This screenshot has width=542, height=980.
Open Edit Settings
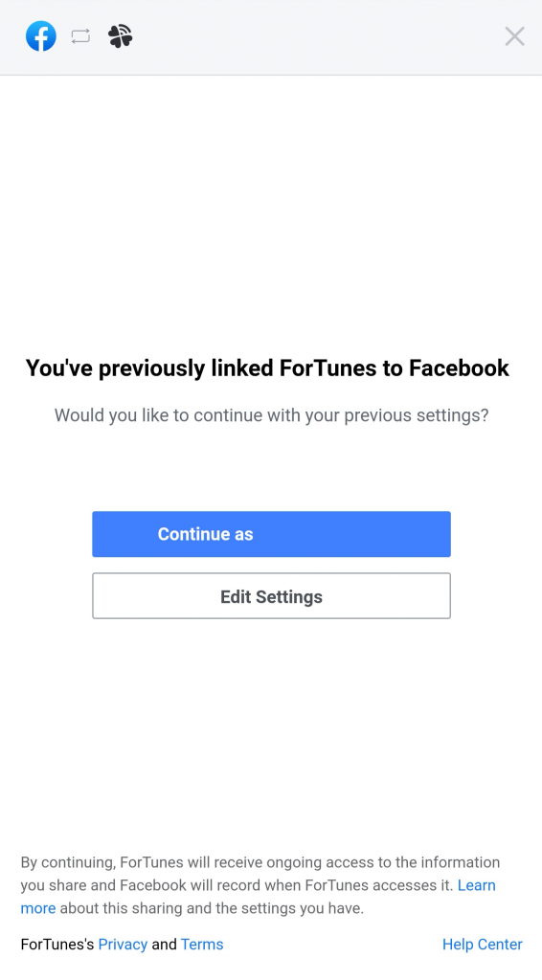pyautogui.click(x=271, y=596)
